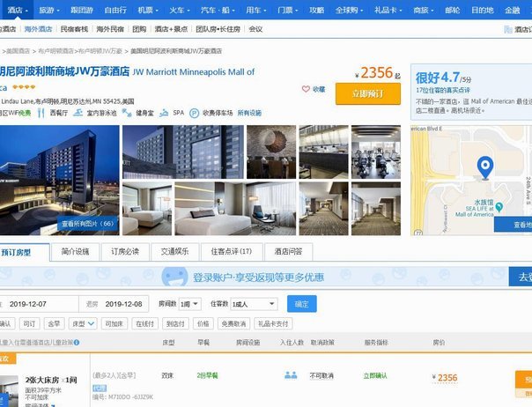
Task: Switch to the 酒店问答 tab
Action: pyautogui.click(x=288, y=252)
